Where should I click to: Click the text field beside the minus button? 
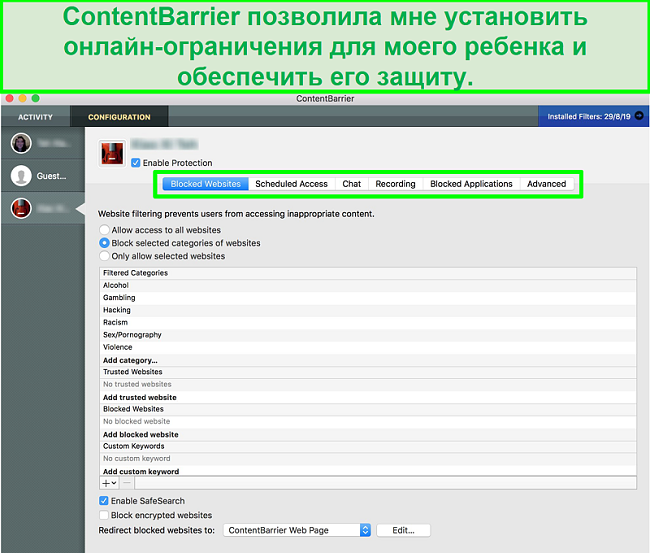[386, 483]
